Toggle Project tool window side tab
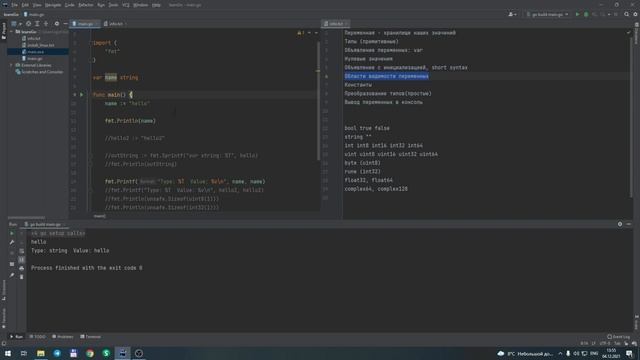 click(x=4, y=31)
